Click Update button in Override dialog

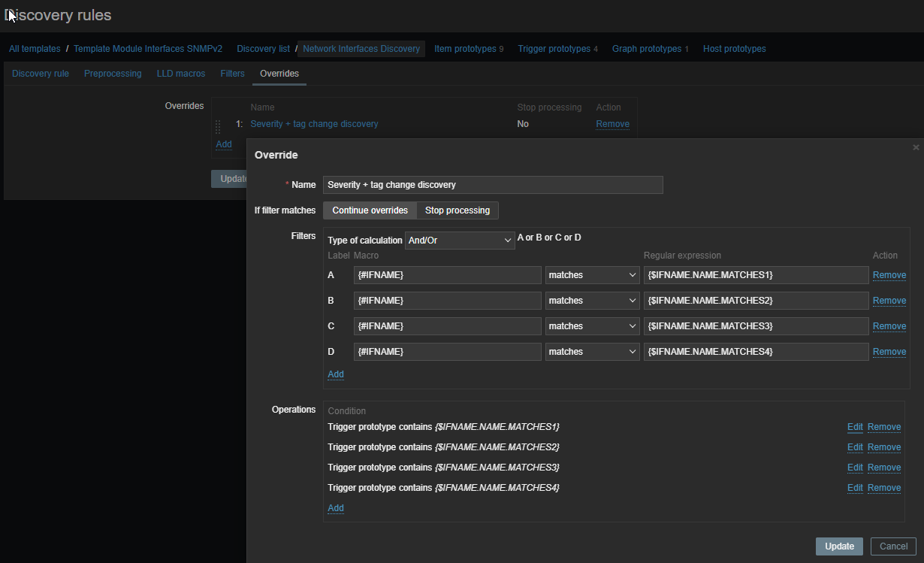pos(839,546)
